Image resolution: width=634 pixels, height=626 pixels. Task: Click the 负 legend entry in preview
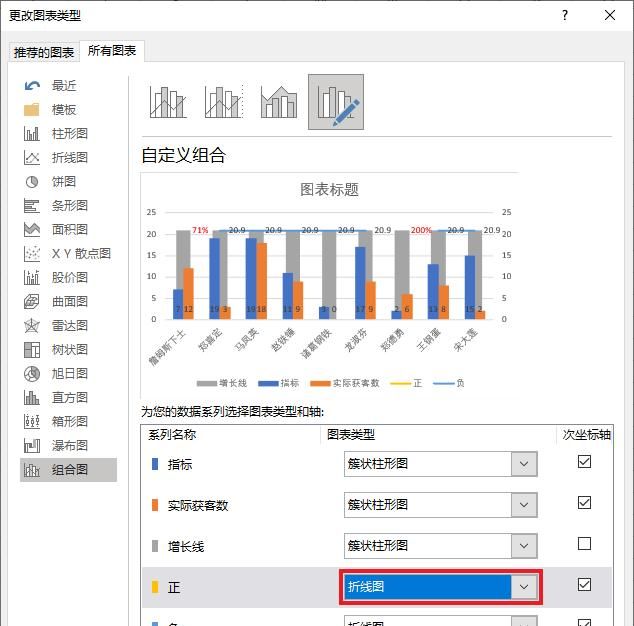[449, 383]
